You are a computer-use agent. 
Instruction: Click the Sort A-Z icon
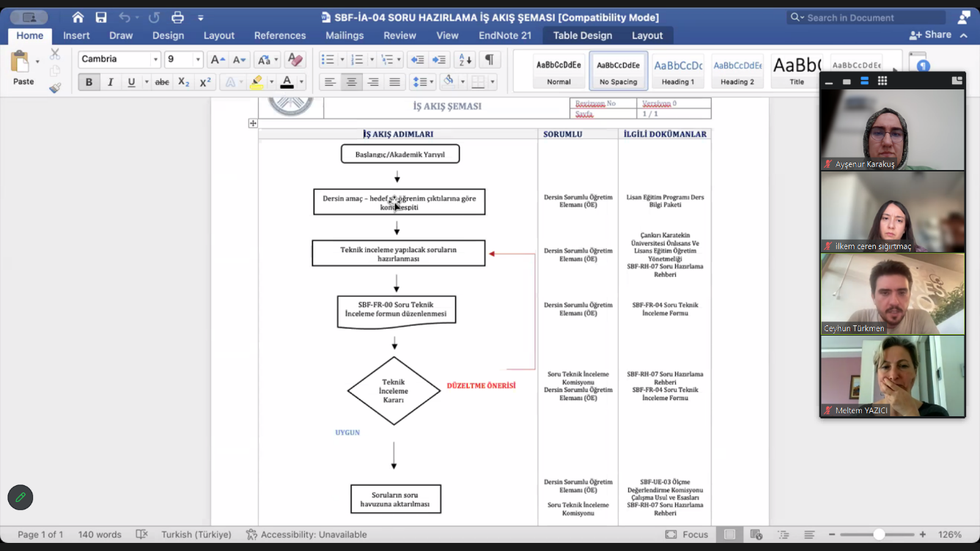[465, 59]
